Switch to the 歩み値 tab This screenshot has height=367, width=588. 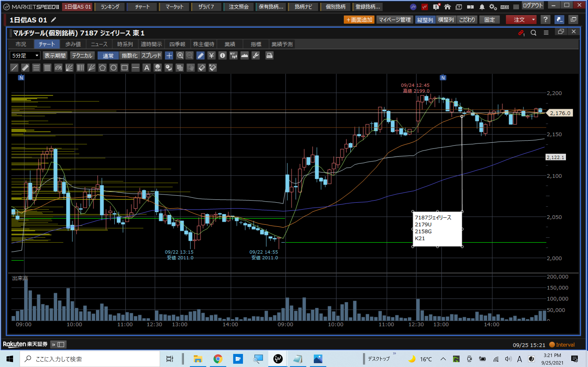tap(73, 44)
